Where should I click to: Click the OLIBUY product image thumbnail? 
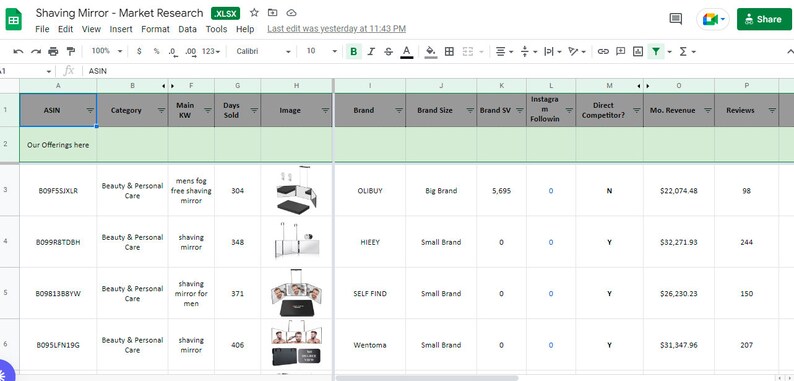pyautogui.click(x=296, y=190)
